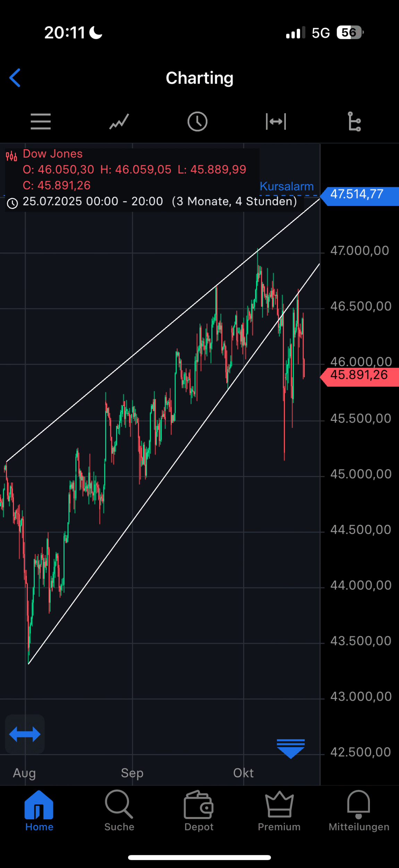Tap the horizontal range width icon

pos(276,122)
